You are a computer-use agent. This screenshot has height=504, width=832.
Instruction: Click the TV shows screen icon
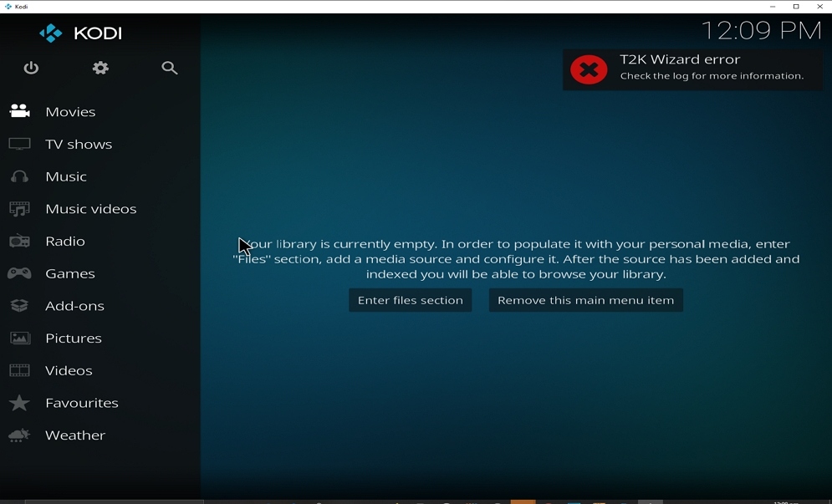[x=19, y=144]
